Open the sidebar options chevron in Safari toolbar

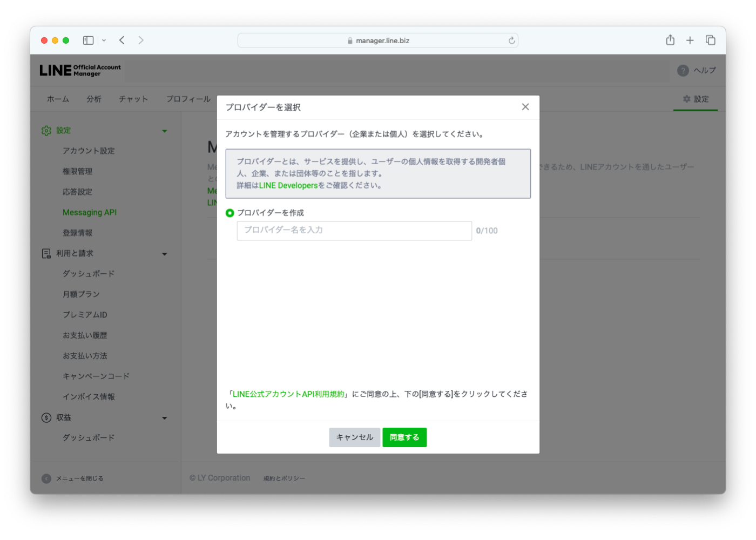tap(104, 40)
